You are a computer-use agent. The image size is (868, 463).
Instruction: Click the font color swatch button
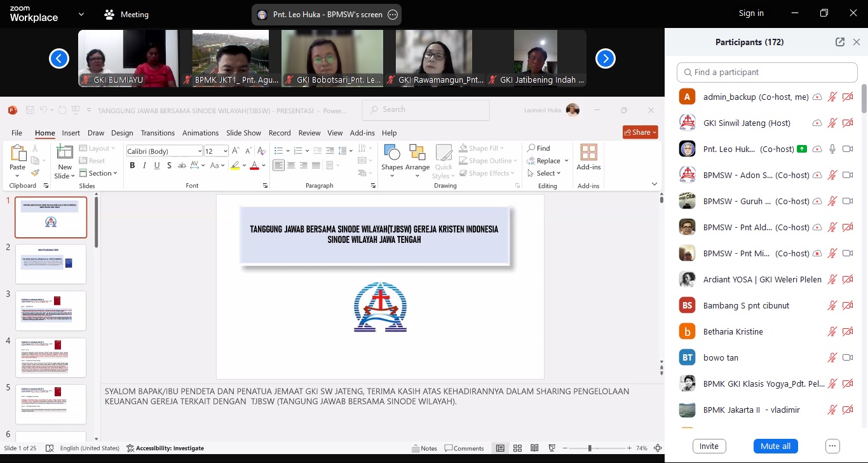[254, 165]
